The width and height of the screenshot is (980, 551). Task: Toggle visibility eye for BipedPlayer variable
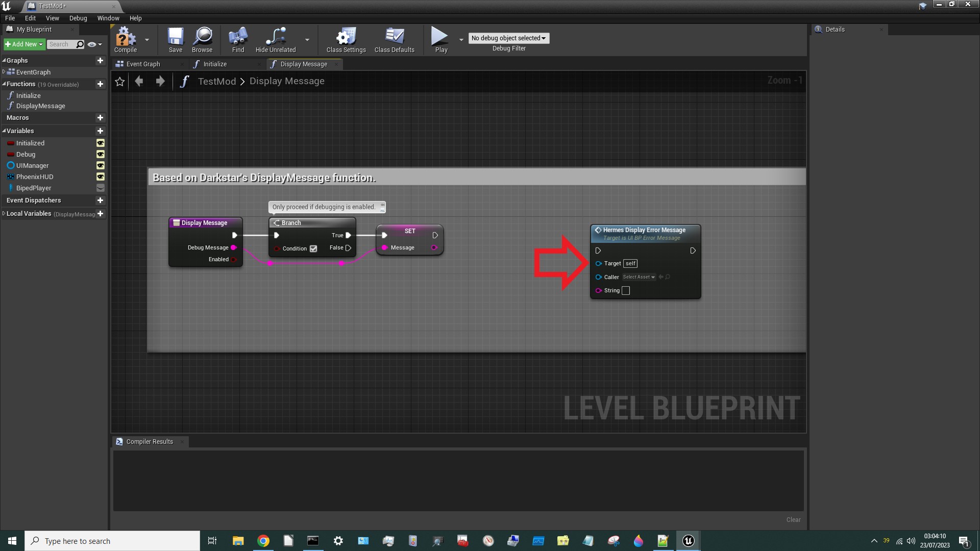coord(101,188)
